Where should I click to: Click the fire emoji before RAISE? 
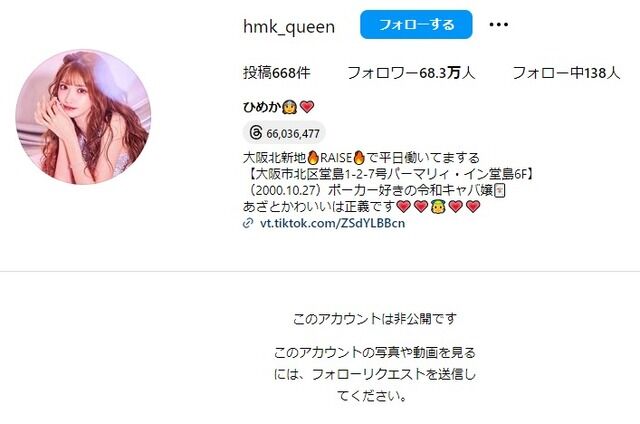(x=313, y=158)
